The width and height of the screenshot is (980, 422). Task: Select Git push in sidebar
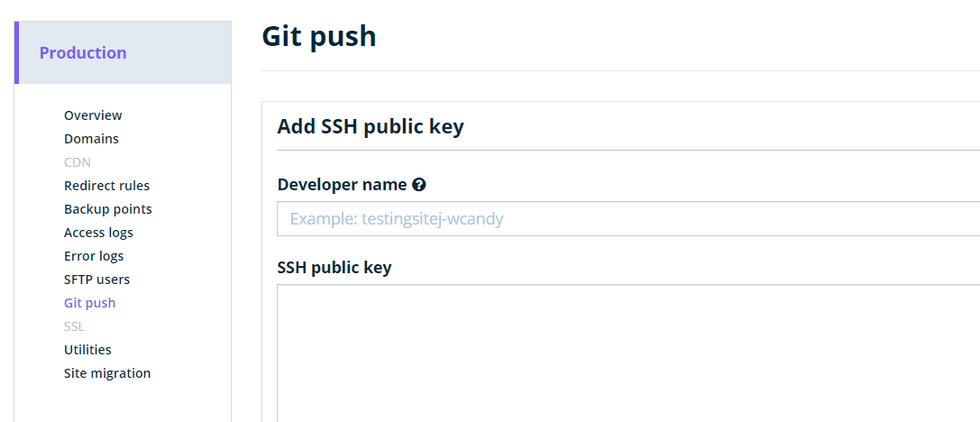pos(89,303)
